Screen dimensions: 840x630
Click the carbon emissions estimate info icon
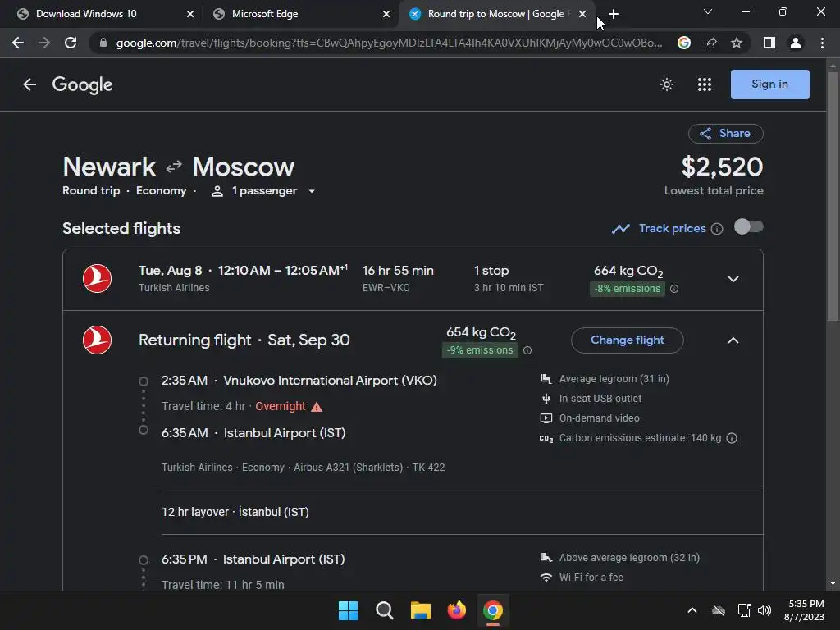click(x=732, y=438)
